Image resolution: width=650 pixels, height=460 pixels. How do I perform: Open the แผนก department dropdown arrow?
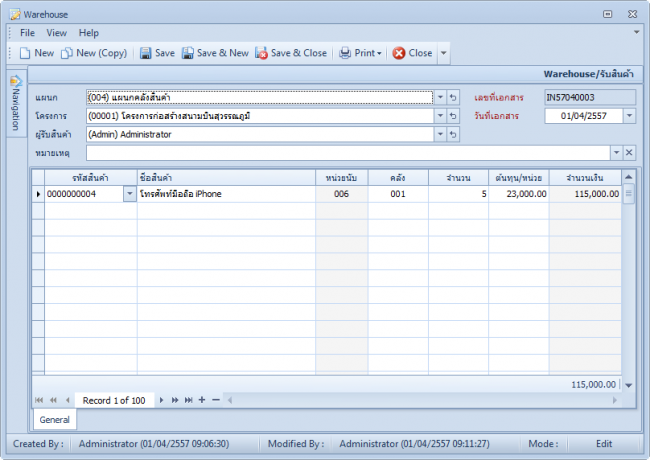440,97
